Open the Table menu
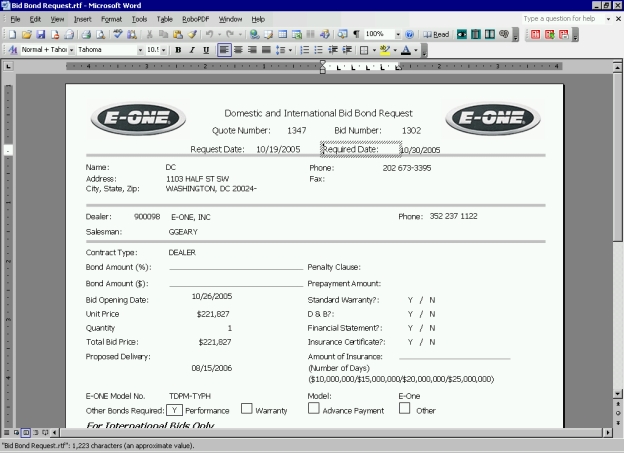Image resolution: width=624 pixels, height=453 pixels. (x=164, y=19)
